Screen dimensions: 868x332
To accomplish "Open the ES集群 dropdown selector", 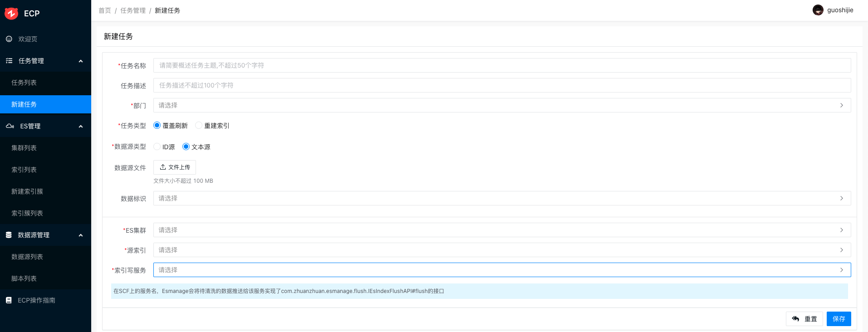I will [x=502, y=230].
